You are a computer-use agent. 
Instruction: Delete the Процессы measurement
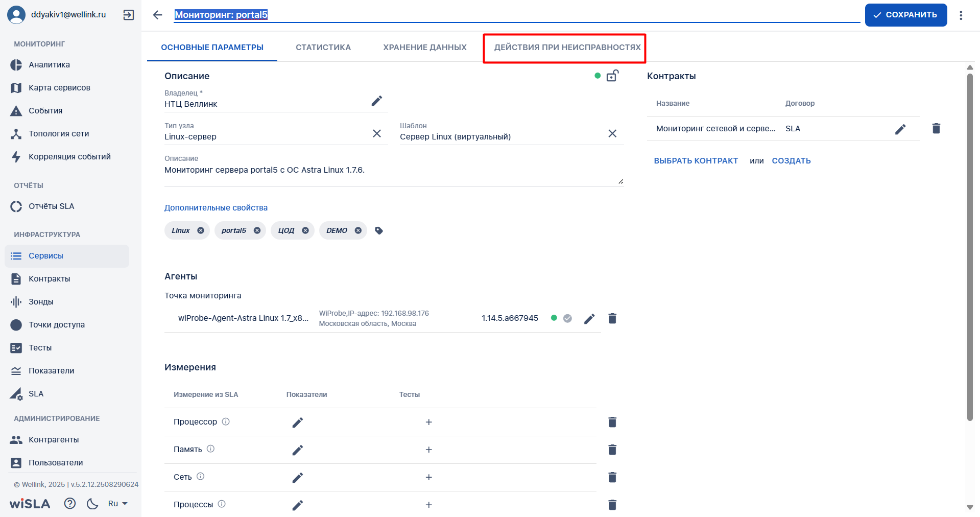[612, 505]
